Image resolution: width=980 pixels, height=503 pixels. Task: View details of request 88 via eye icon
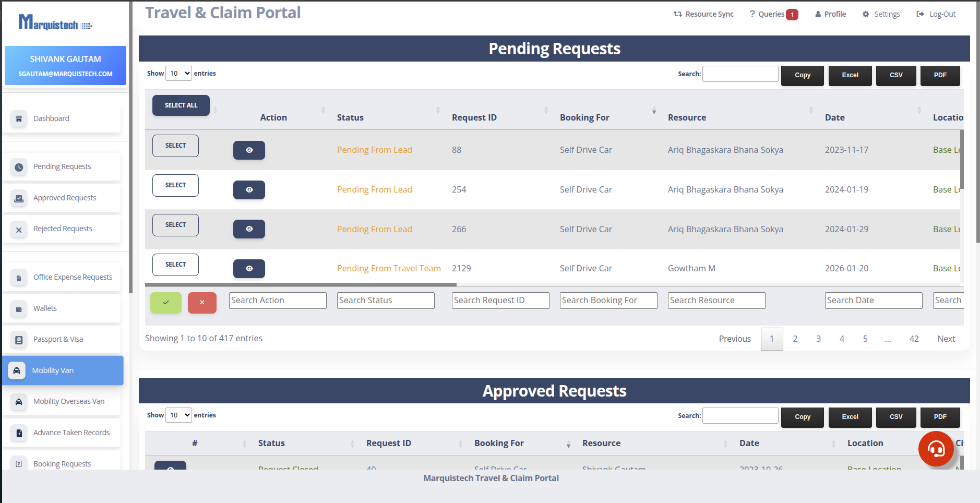tap(249, 150)
